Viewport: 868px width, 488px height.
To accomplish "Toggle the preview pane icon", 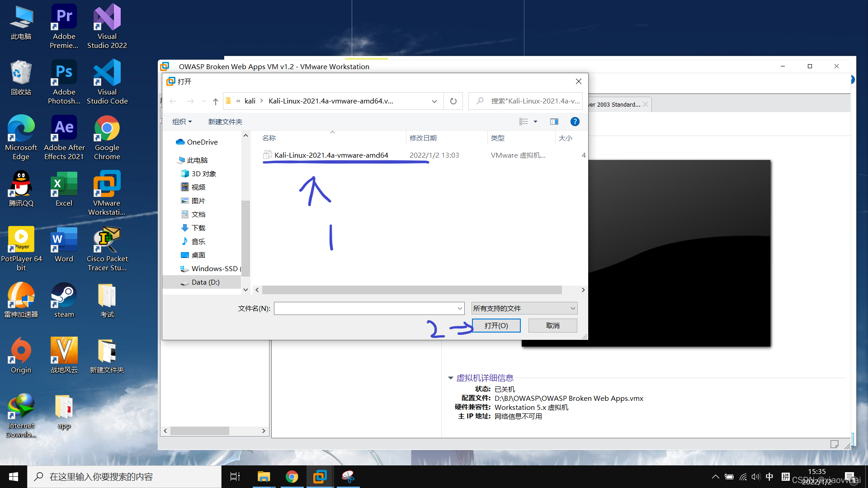I will click(554, 122).
